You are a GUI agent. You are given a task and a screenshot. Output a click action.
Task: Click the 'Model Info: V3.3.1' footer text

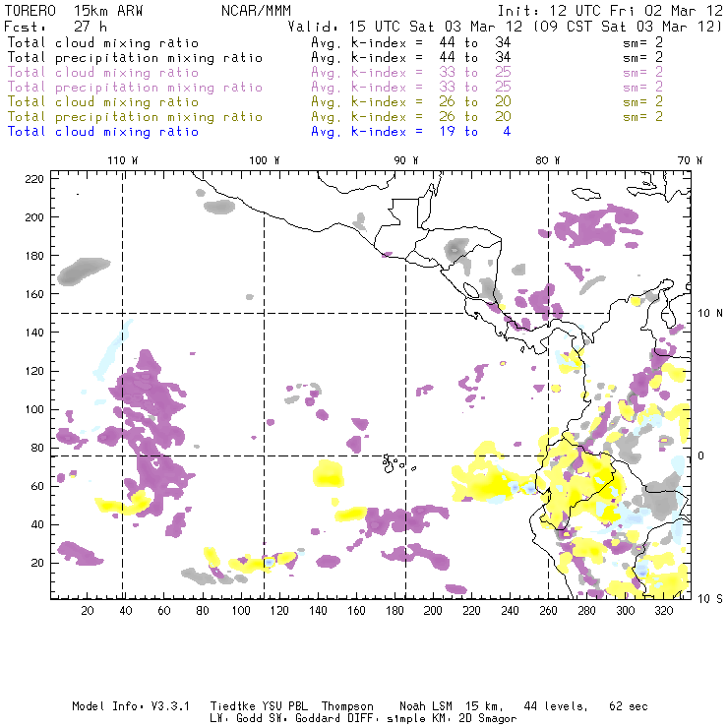coord(131,706)
